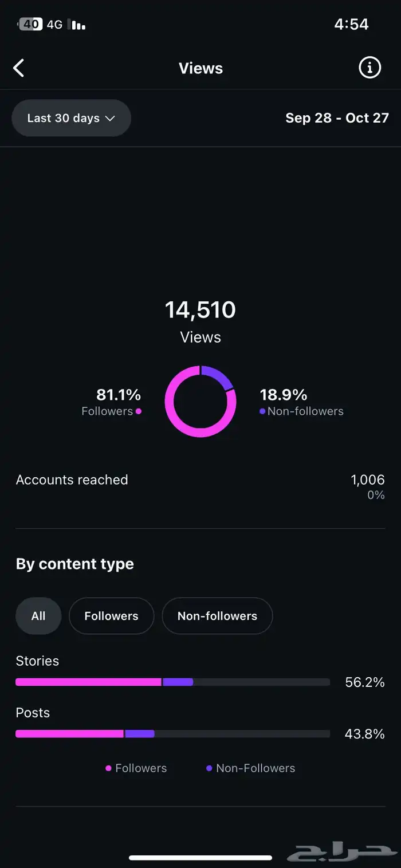Open the Stories content type row
The width and height of the screenshot is (401, 868).
37,661
